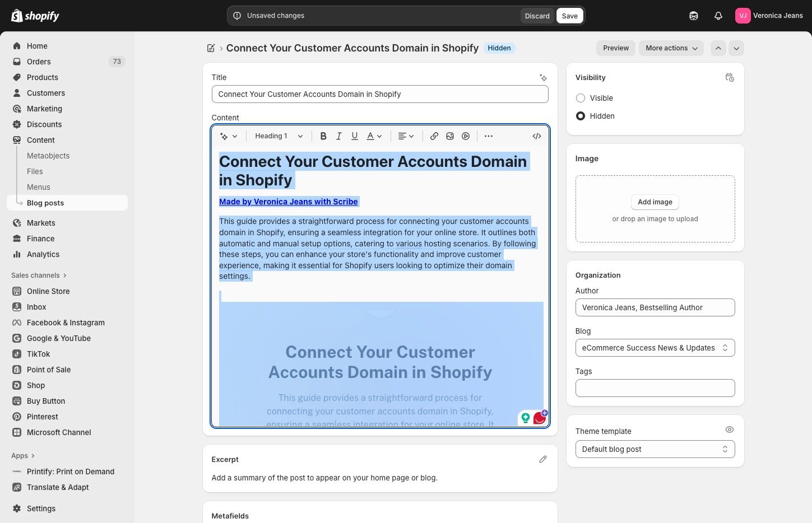Open Home in the sidebar
Viewport: 812px width, 523px height.
tap(67, 46)
